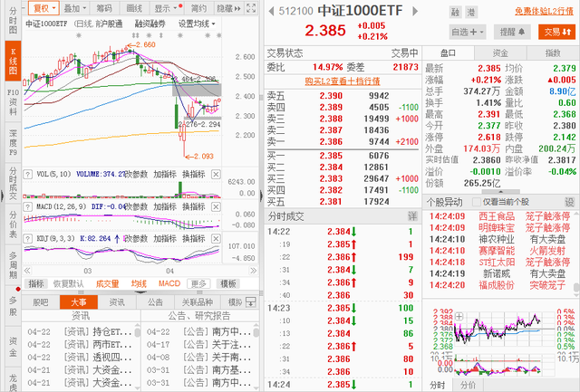The image size is (580, 392).
Task: Click 换指标 on the KDJ panel
Action: pos(193,239)
